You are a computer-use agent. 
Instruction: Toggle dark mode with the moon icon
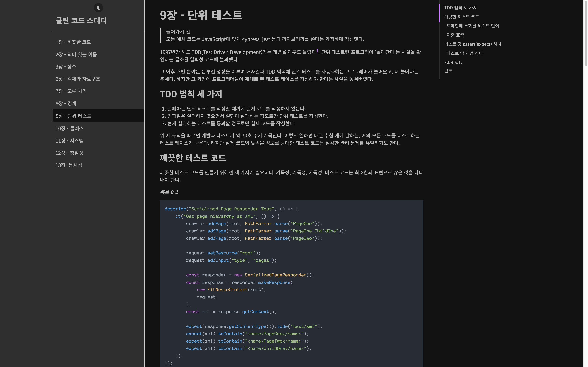[x=98, y=7]
